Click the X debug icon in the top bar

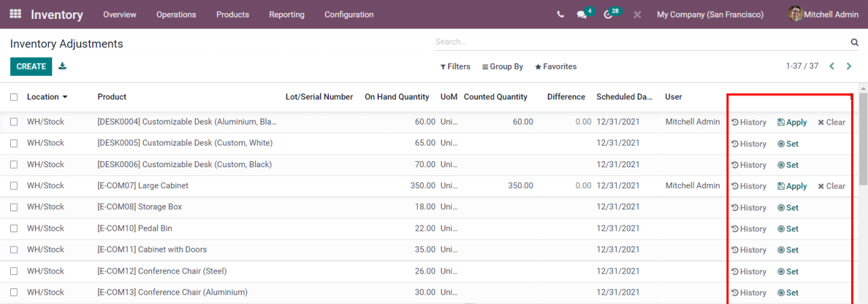coord(637,14)
